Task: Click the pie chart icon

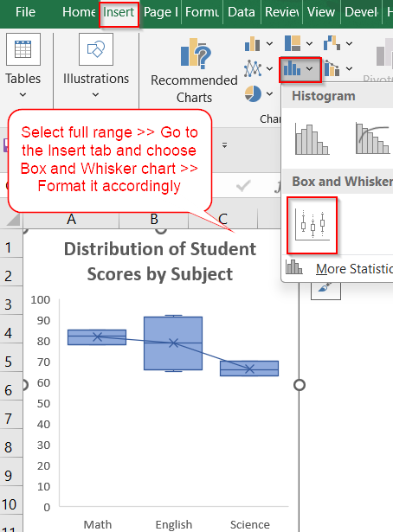Action: pyautogui.click(x=253, y=93)
